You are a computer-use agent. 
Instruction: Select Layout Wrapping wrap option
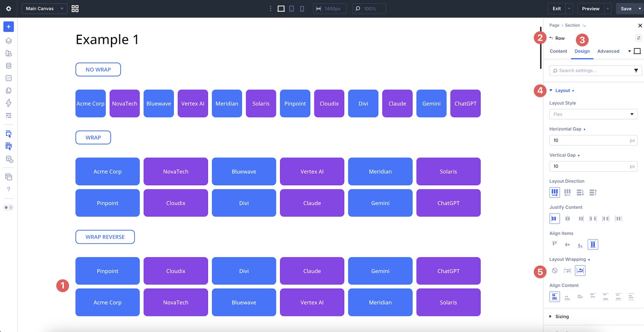tap(567, 271)
